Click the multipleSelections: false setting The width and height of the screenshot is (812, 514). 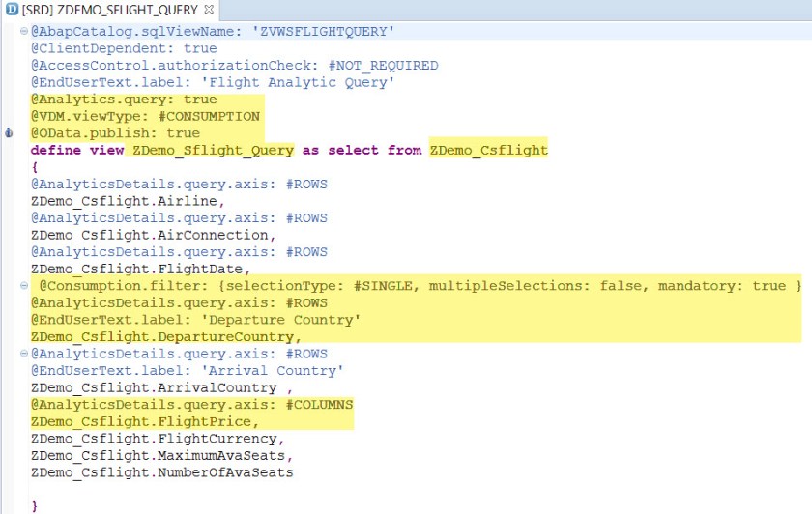[x=535, y=286]
